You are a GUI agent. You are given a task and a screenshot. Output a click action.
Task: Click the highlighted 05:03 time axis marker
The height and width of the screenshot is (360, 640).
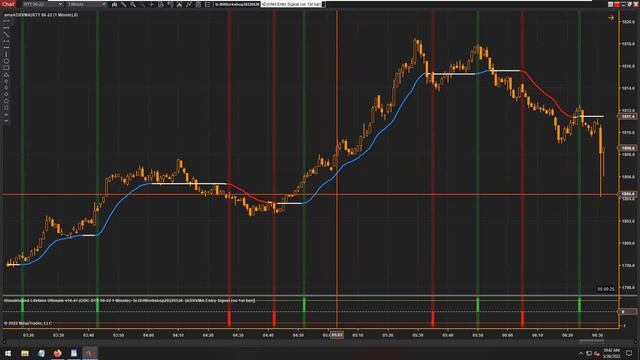point(337,335)
